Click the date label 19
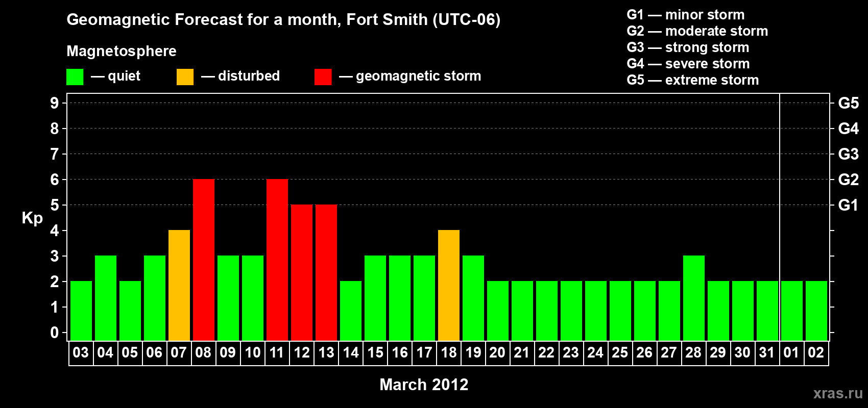868x408 pixels. 473,353
